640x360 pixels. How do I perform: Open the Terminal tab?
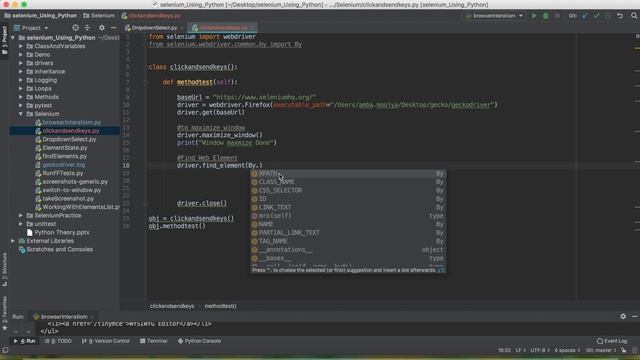(153, 341)
